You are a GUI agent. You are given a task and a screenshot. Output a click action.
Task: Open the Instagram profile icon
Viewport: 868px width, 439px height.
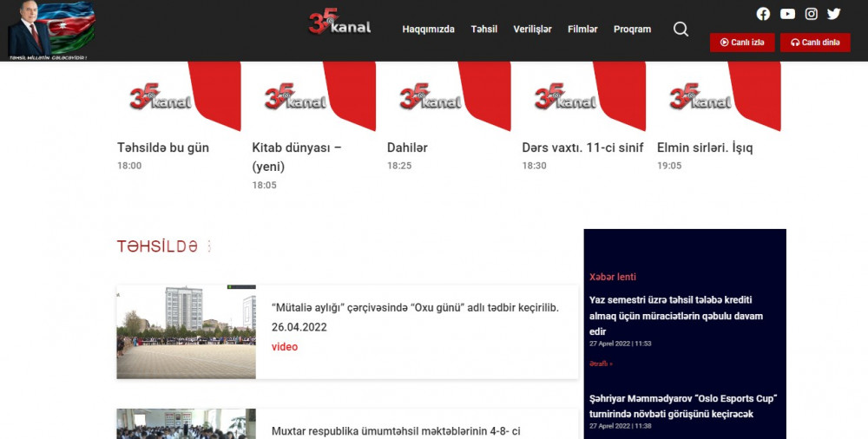click(x=811, y=14)
